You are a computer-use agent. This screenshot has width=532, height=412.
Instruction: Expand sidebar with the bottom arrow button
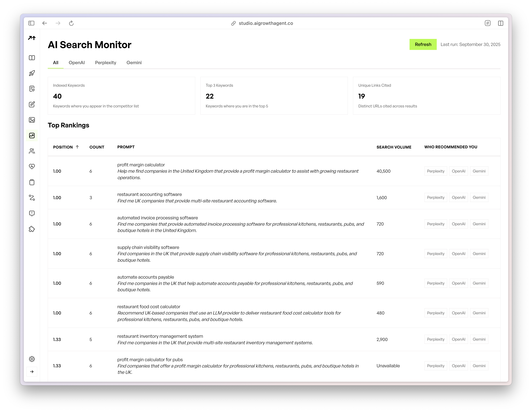coord(32,371)
